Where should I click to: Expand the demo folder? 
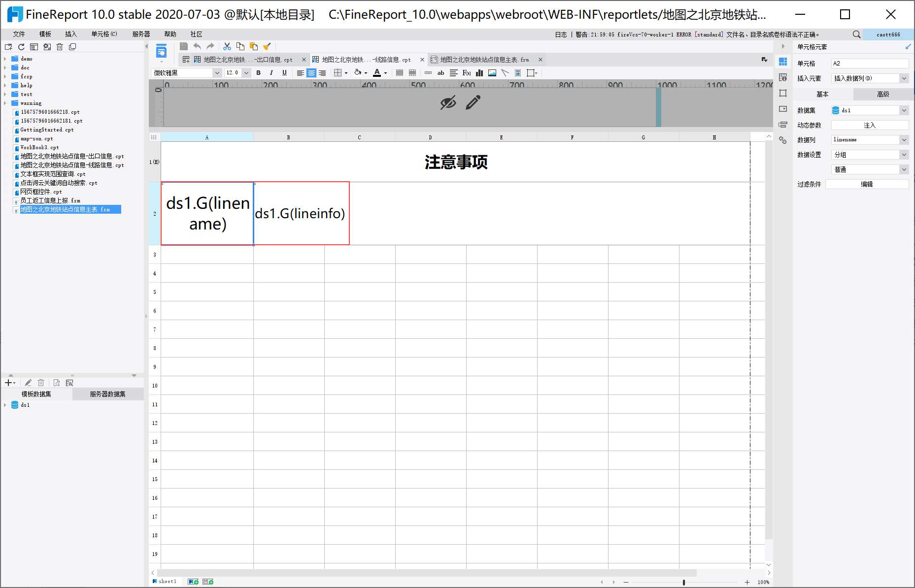[x=5, y=59]
